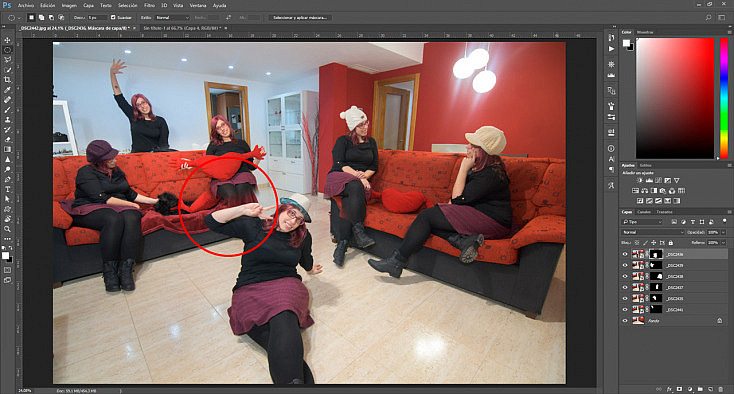Select the Clone Stamp tool
734x394 pixels.
7,120
